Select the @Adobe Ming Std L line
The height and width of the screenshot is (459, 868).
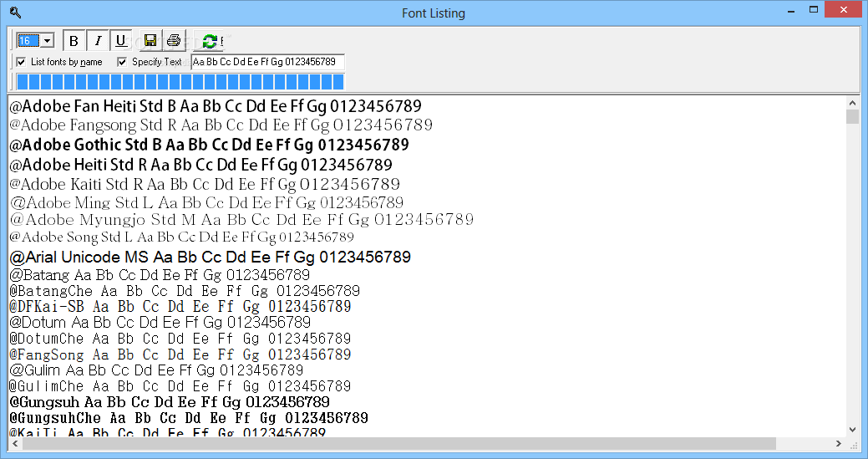(x=206, y=202)
